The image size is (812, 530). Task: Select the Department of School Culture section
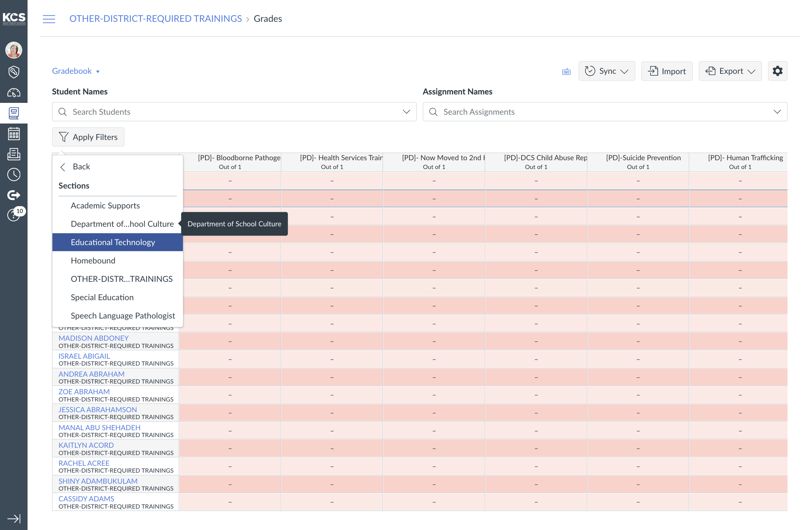click(x=117, y=224)
